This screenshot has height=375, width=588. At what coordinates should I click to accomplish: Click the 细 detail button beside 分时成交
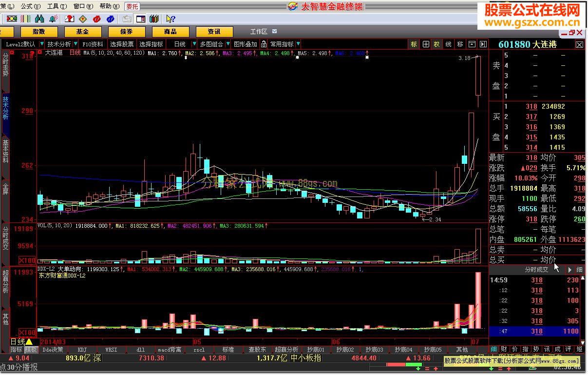(x=579, y=269)
